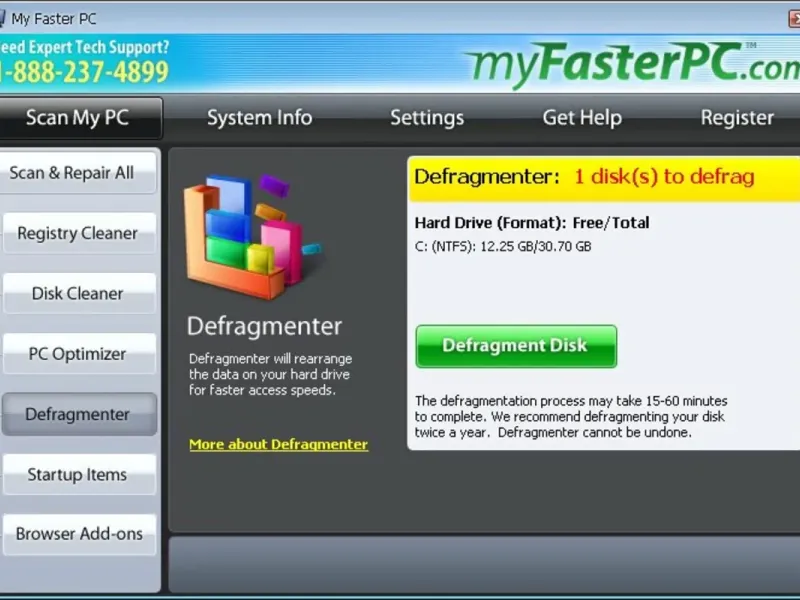Screen dimensions: 800x600
Task: Start defragmenting with the green Defragment Disk button
Action: (516, 346)
